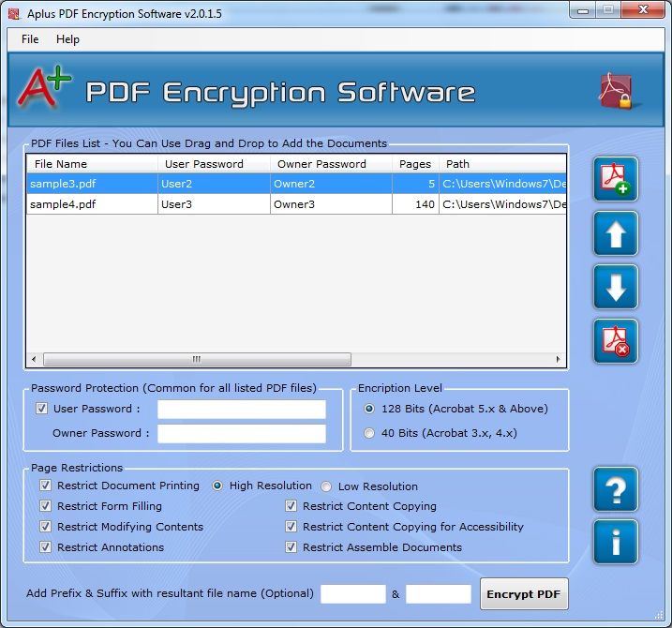Open the File menu
Screen dimensions: 672x628
(30, 39)
